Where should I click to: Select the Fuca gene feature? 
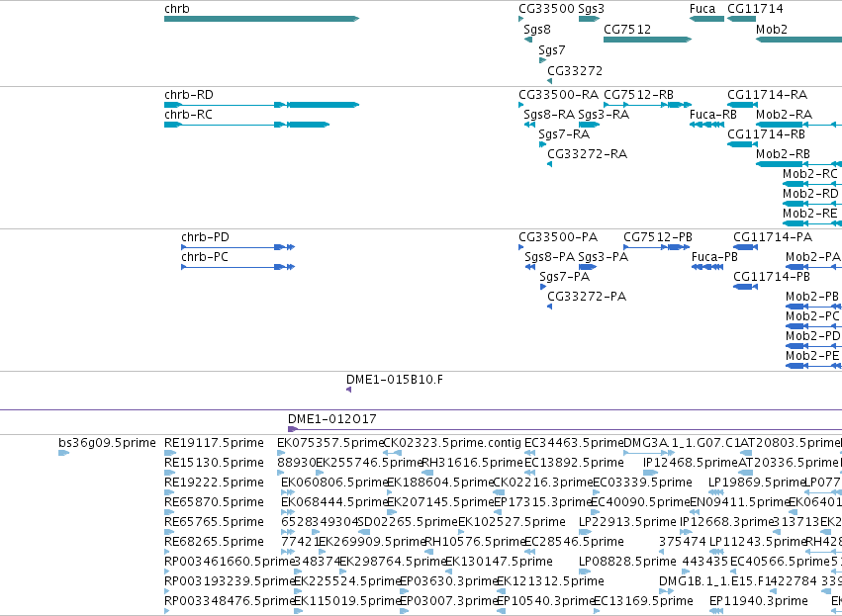coord(706,19)
